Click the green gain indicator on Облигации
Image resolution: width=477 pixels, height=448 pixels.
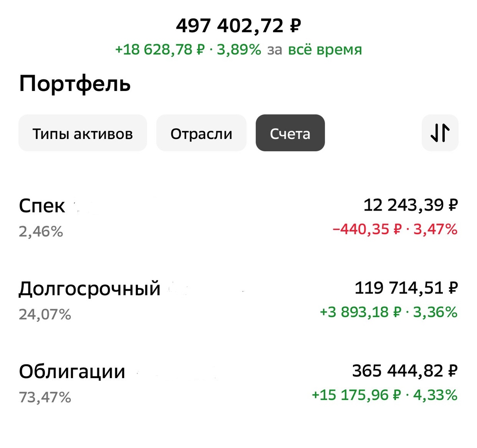(384, 395)
